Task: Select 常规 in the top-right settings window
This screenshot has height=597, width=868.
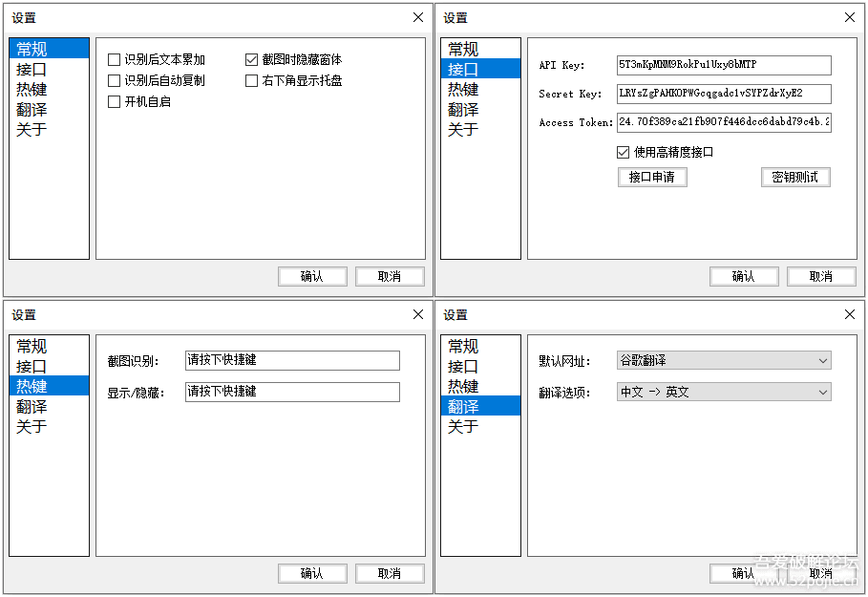Action: pos(480,49)
